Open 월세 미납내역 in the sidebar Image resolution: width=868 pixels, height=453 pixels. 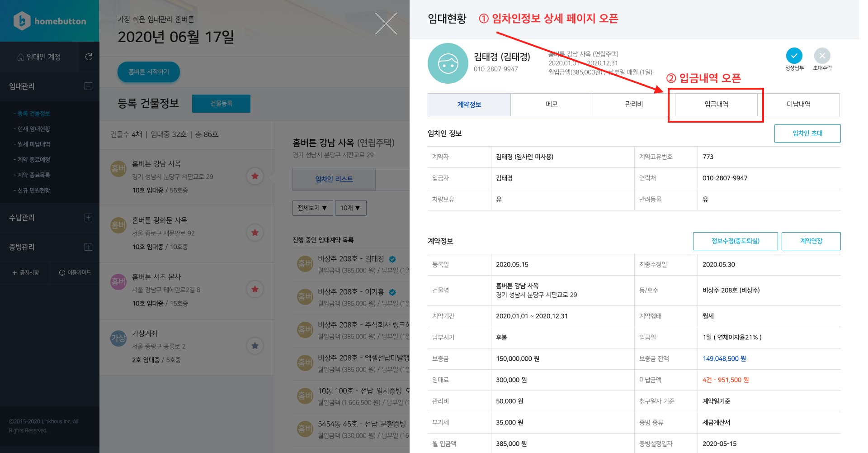click(x=32, y=144)
